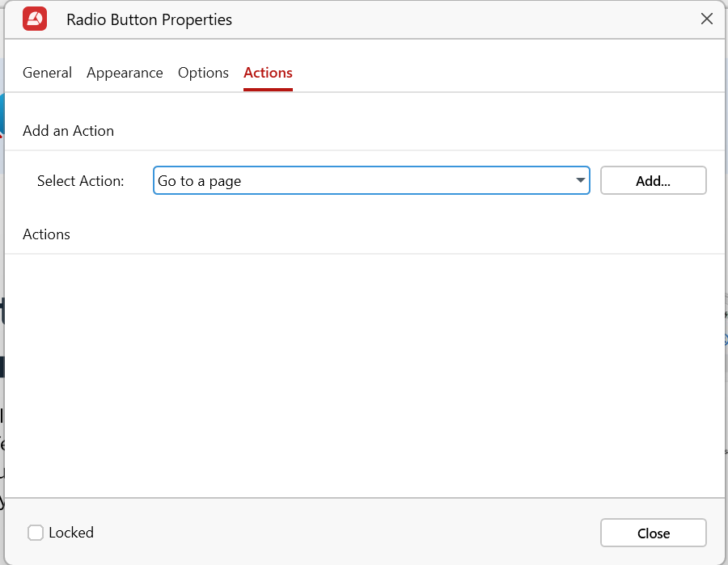This screenshot has height=565, width=728.
Task: Click the blank space right of the Actions tab
Action: pyautogui.click(x=502, y=73)
